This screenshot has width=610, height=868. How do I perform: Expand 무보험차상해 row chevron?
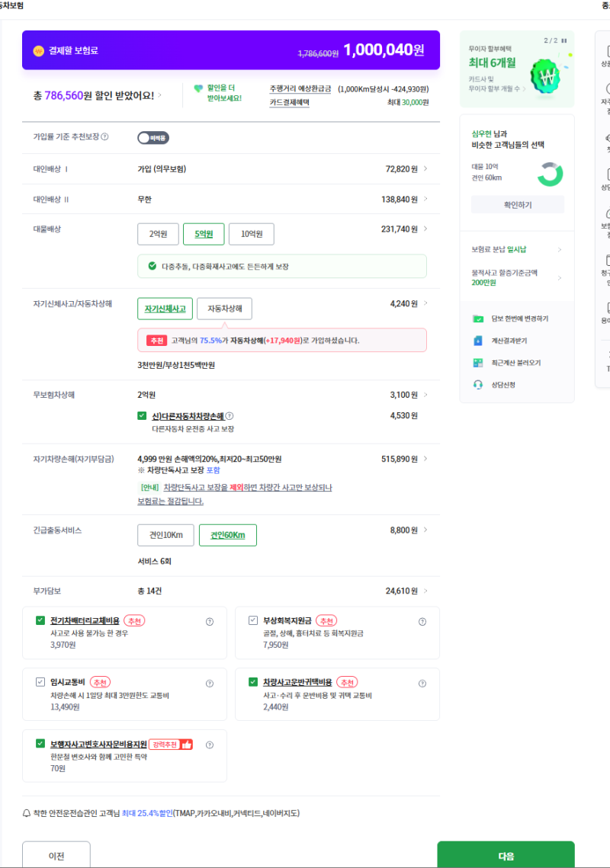pos(425,395)
